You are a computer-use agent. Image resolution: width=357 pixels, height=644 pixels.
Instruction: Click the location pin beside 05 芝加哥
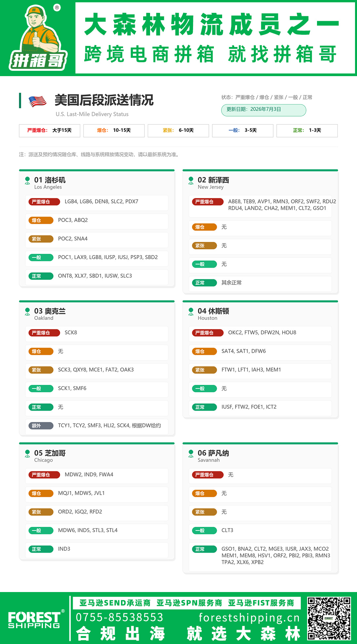pyautogui.click(x=27, y=454)
